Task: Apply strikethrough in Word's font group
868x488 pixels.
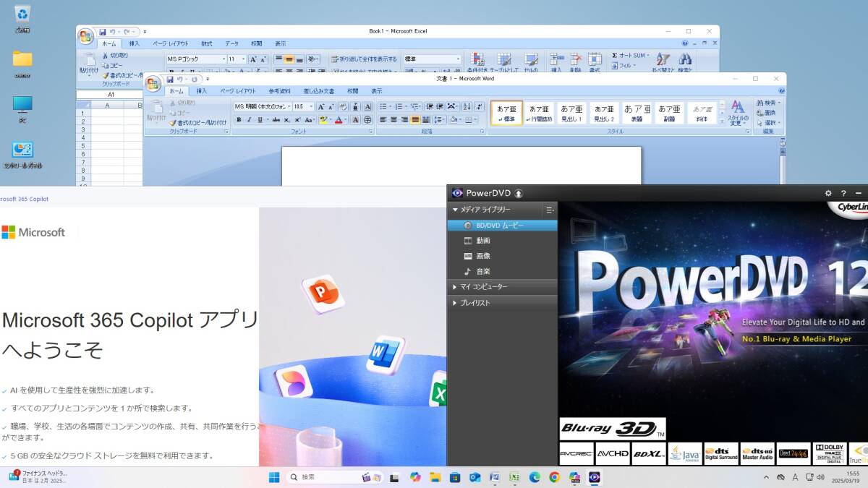Action: 276,119
